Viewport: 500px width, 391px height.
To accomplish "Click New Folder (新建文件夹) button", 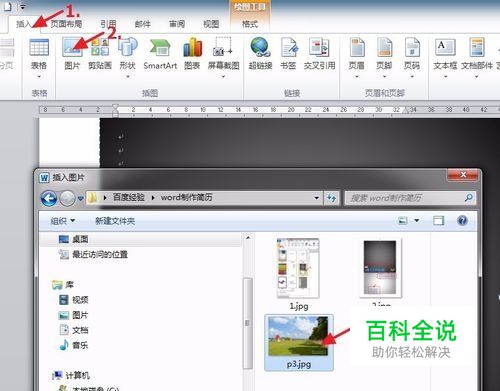I will (115, 221).
